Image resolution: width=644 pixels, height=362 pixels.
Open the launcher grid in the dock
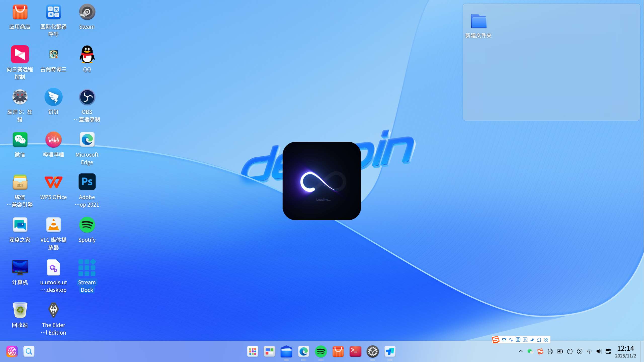tap(252, 351)
